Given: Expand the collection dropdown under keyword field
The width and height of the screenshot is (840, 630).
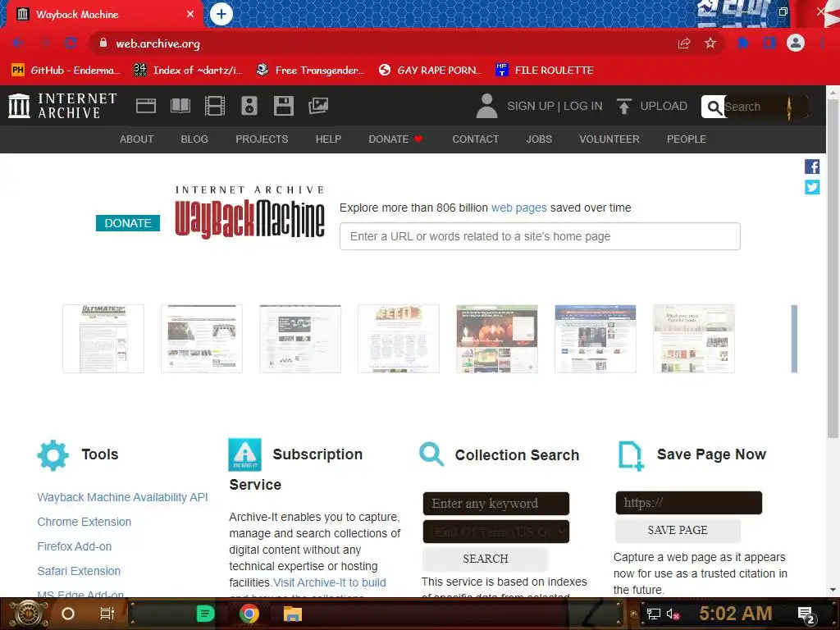Looking at the screenshot, I should (x=496, y=532).
